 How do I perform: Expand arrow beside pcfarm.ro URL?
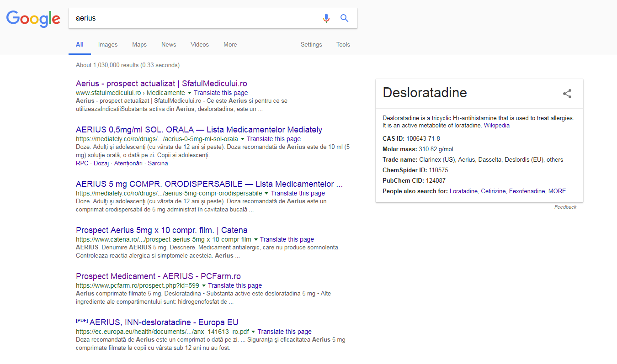pyautogui.click(x=204, y=285)
